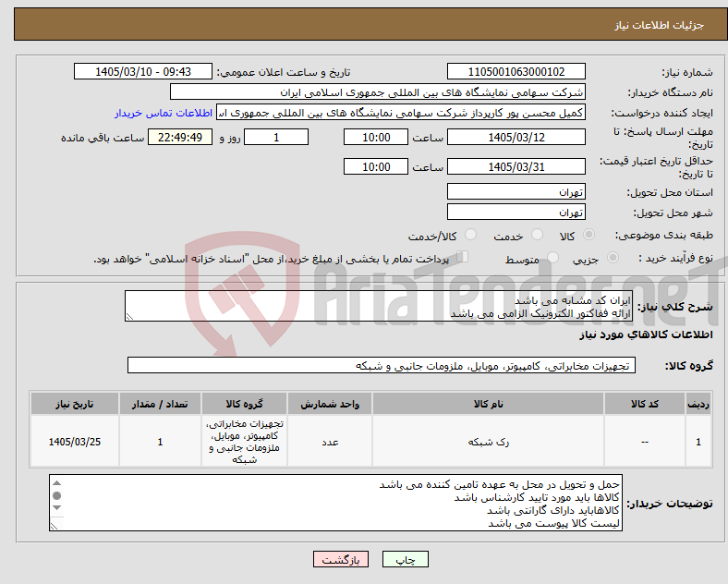The height and width of the screenshot is (584, 728).
Task: Click the رک شبکه item name cell
Action: point(488,442)
